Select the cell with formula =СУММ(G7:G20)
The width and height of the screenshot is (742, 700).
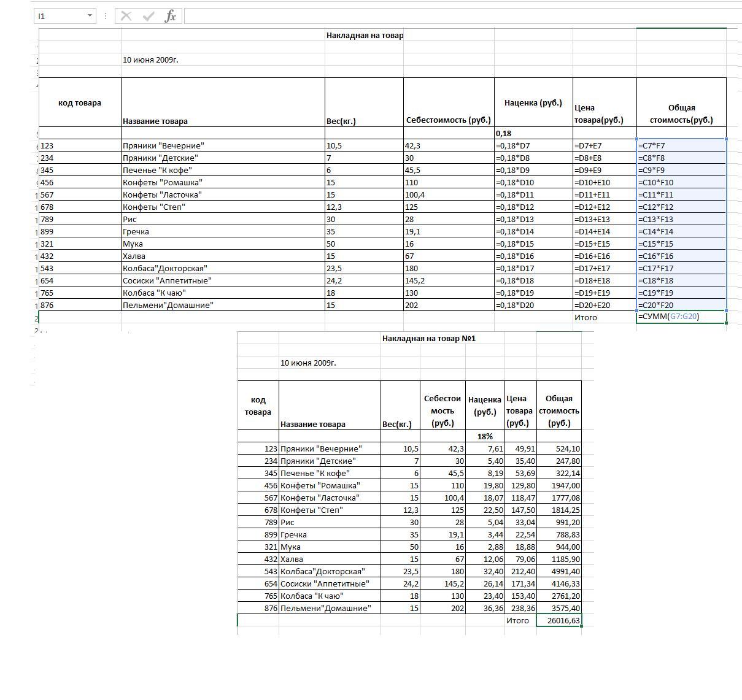(x=681, y=317)
